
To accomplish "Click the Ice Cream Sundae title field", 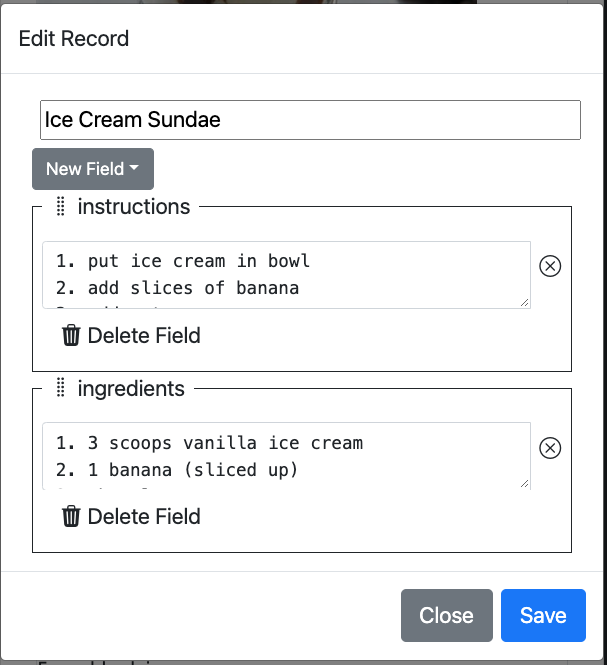I will point(310,120).
